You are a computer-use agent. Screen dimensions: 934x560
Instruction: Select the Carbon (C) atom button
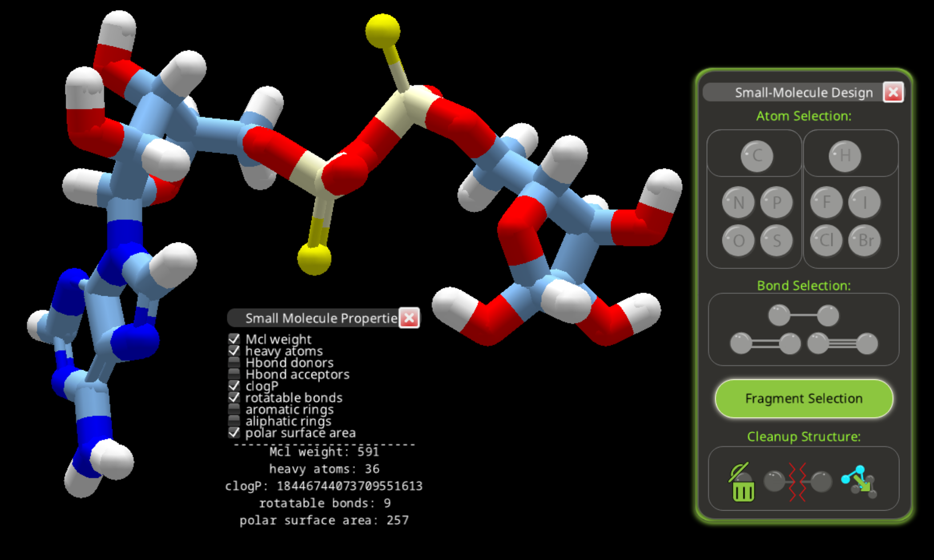(757, 156)
